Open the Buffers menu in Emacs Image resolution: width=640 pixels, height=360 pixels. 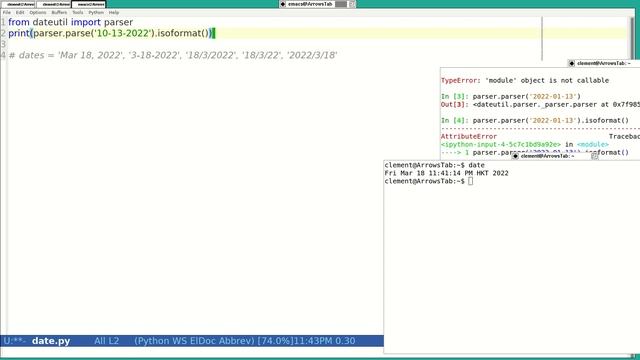[x=59, y=13]
